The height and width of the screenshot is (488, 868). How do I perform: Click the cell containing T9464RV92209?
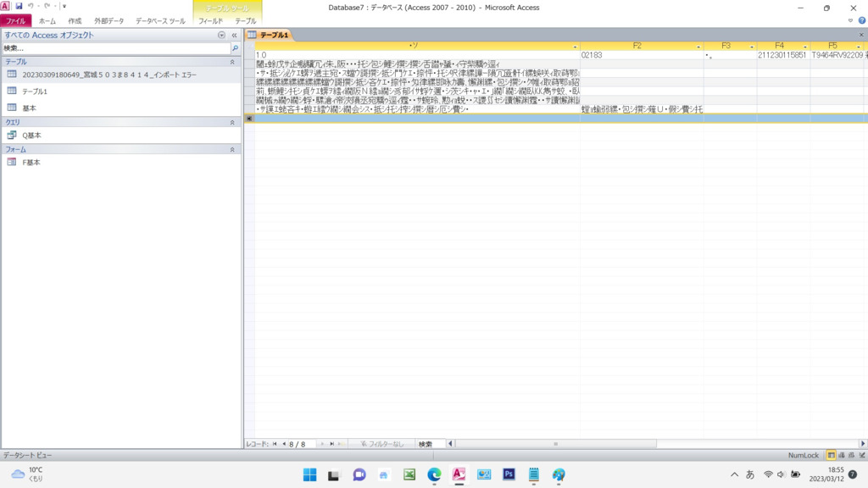(837, 55)
